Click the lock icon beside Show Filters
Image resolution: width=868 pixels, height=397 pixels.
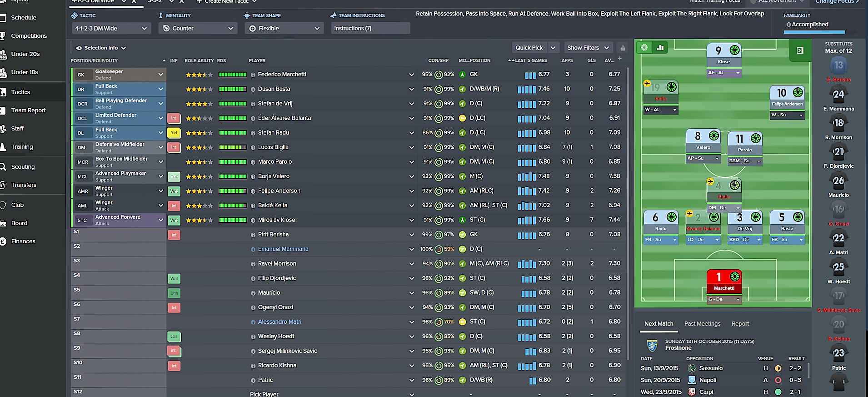point(623,48)
